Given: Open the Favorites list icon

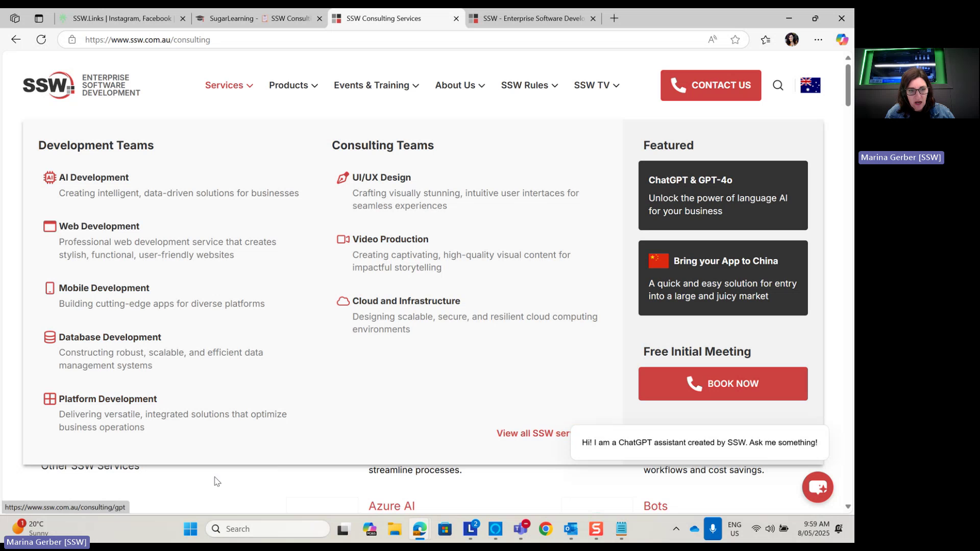Looking at the screenshot, I should click(765, 39).
